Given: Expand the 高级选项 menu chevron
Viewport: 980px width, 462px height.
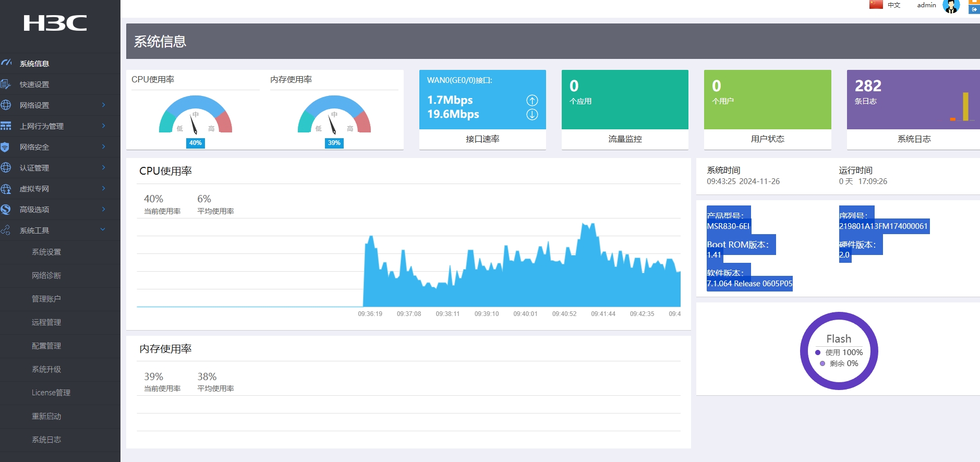Looking at the screenshot, I should click(x=103, y=209).
